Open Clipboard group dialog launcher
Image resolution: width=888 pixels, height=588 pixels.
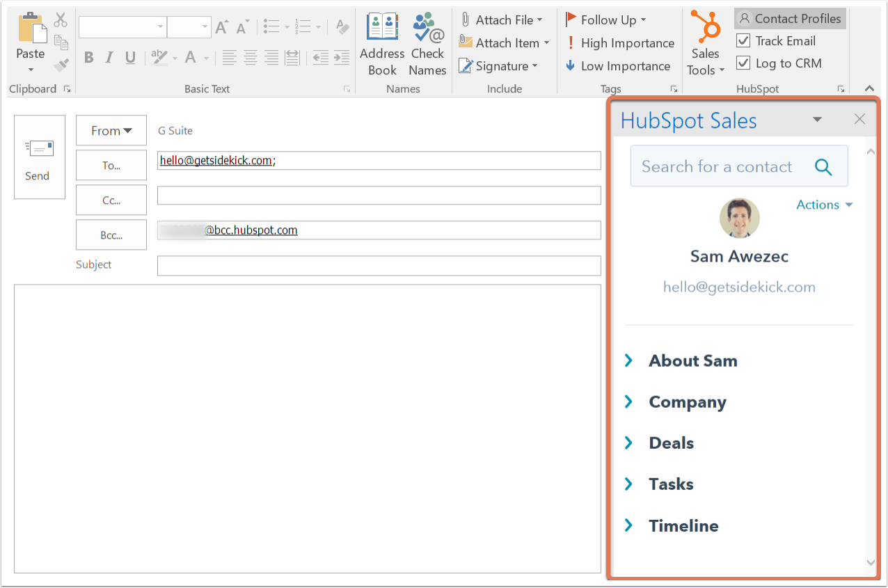pyautogui.click(x=68, y=89)
